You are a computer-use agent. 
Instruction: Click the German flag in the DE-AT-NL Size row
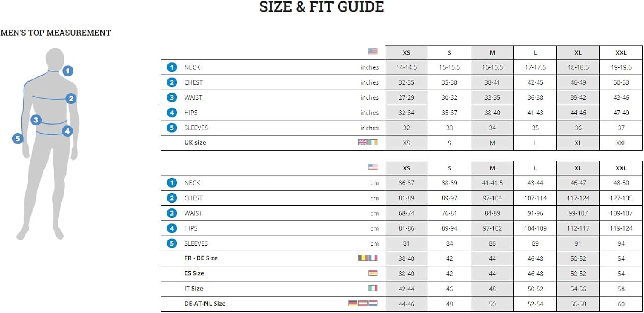(x=353, y=303)
